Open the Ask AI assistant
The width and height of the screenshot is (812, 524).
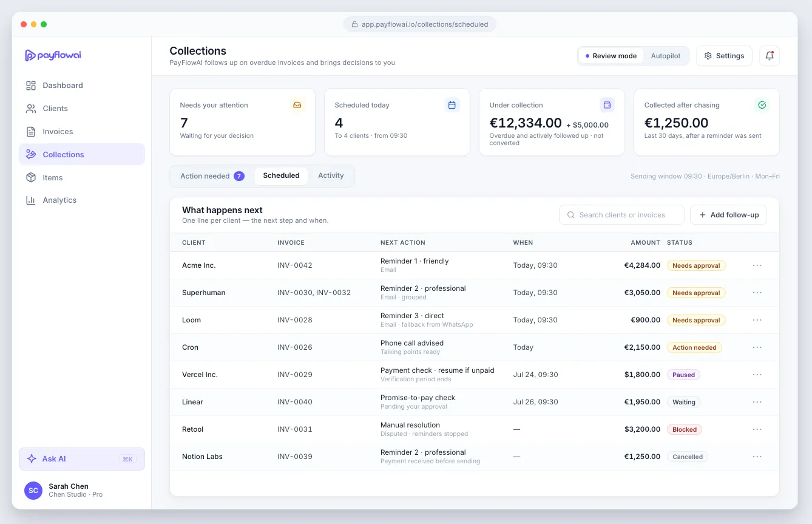click(82, 459)
